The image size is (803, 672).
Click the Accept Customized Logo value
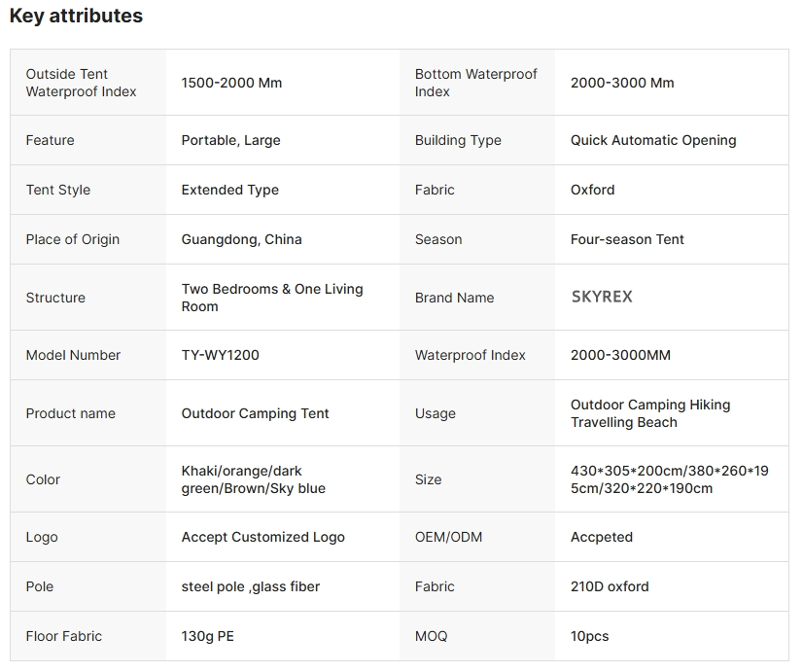263,537
